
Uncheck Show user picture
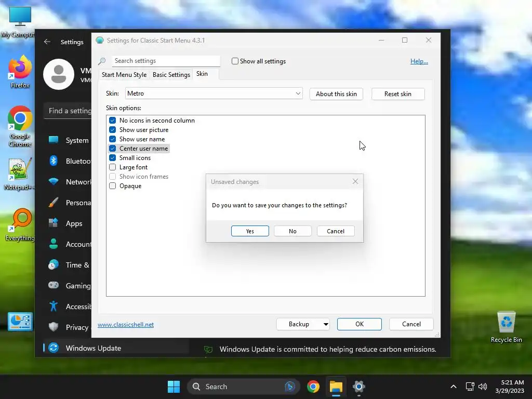[112, 129]
